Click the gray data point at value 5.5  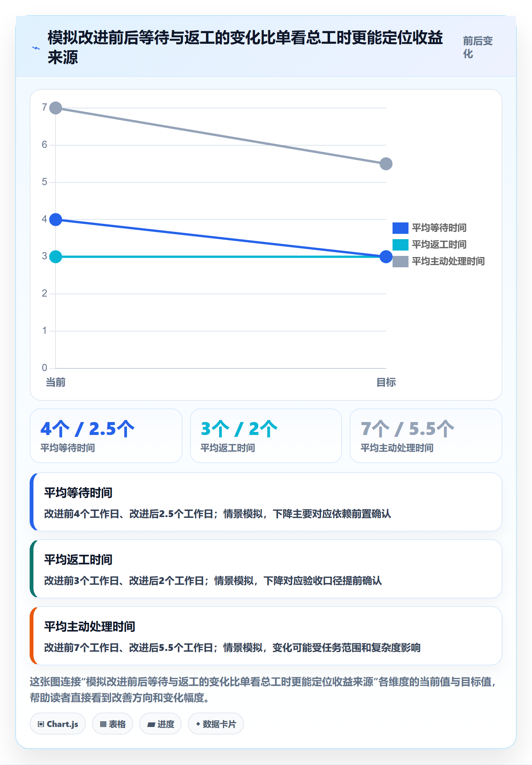coord(386,164)
